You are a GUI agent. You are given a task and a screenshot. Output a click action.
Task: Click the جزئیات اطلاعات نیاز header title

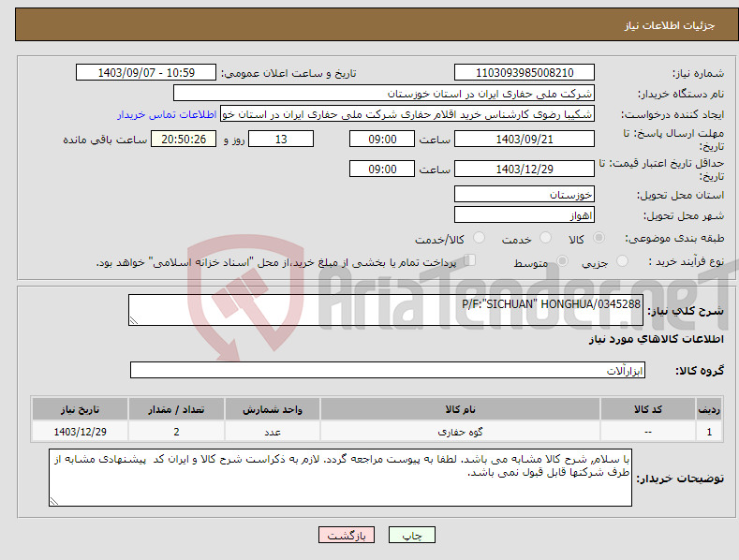(670, 25)
